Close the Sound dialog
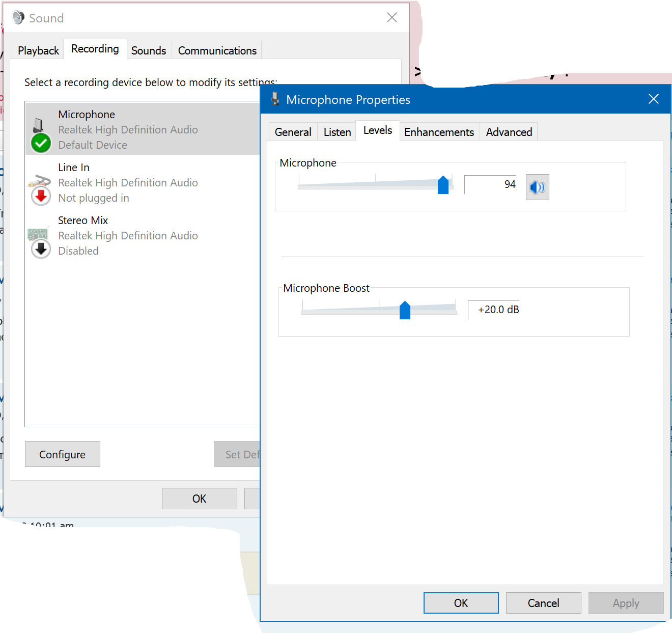672x633 pixels. (392, 18)
